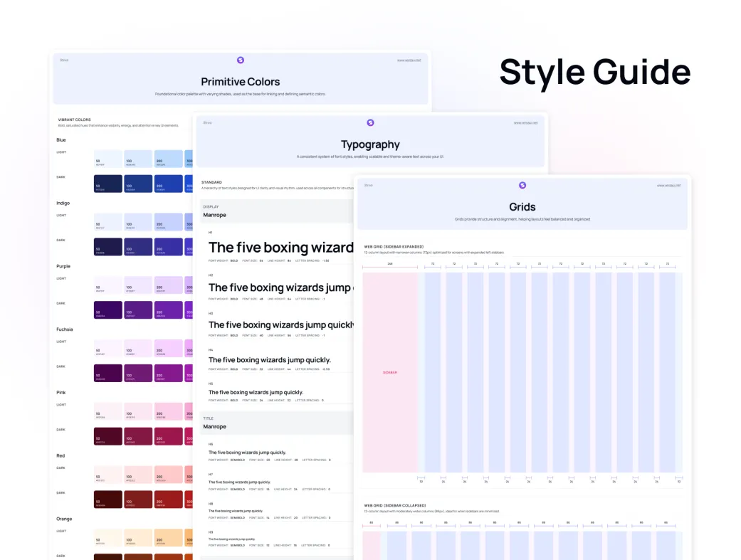The image size is (741, 560).
Task: Pick the Pink light 100 swatch
Action: (138, 411)
